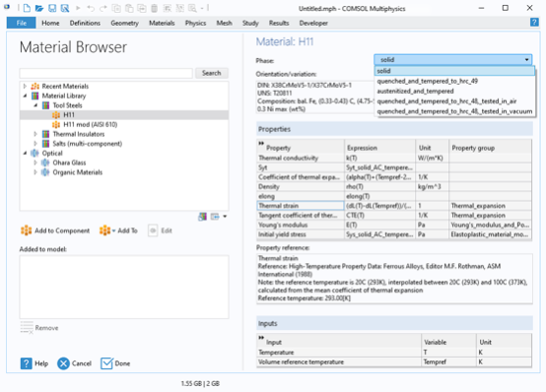Screen dimensions: 546x392
Task: Click the material search text field
Action: tap(105, 73)
